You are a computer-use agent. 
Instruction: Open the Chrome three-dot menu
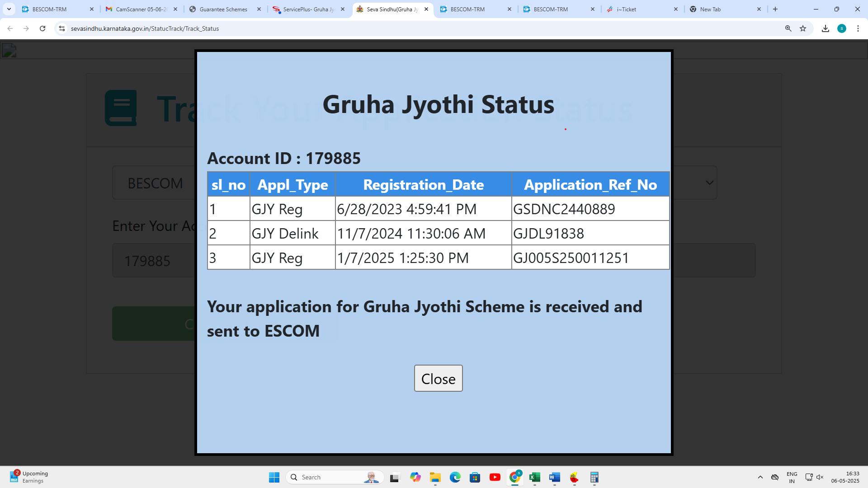[x=858, y=28]
